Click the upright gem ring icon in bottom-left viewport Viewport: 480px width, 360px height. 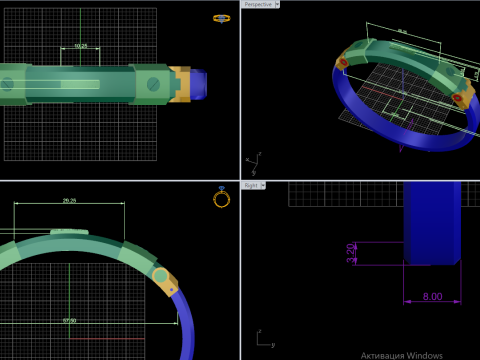222,197
